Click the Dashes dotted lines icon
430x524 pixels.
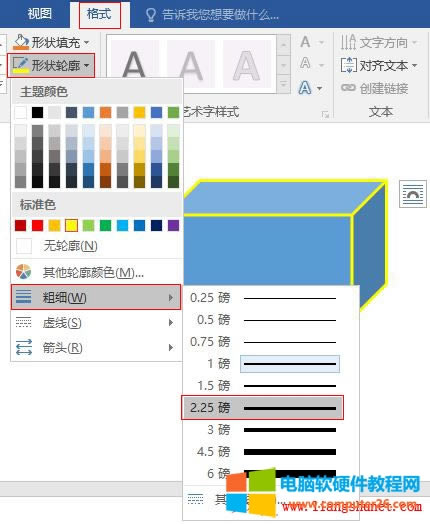23,322
